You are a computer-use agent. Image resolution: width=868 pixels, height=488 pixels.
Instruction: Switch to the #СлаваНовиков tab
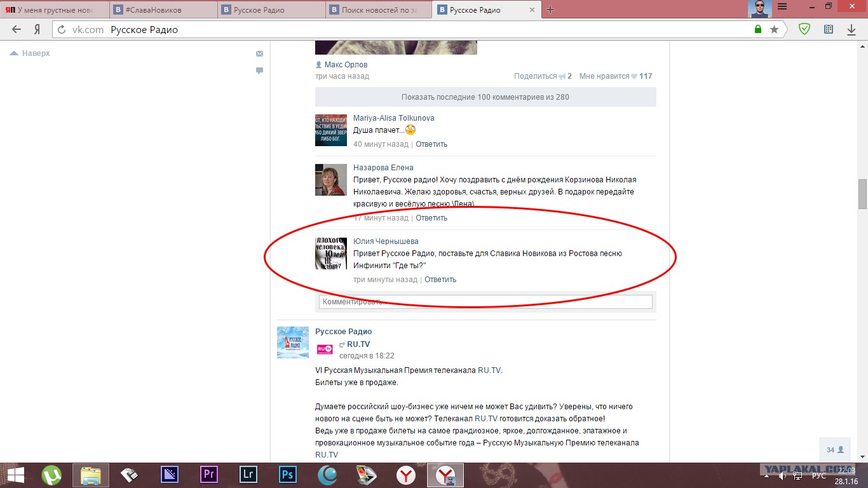coord(163,10)
